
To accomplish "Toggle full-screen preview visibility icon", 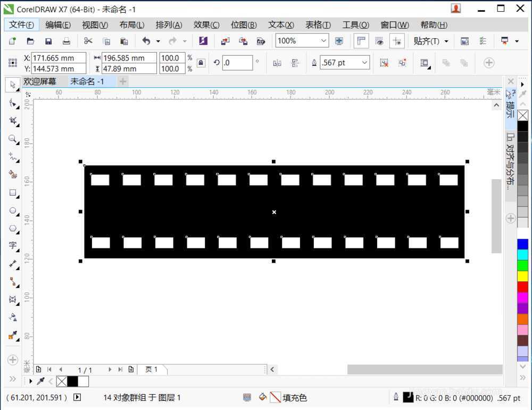I will (380, 41).
